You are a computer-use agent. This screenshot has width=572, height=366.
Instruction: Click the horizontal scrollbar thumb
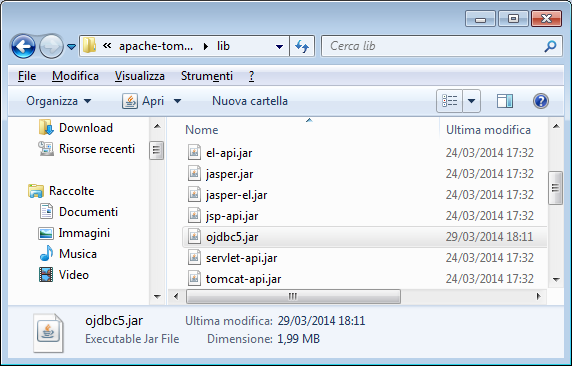tap(293, 296)
